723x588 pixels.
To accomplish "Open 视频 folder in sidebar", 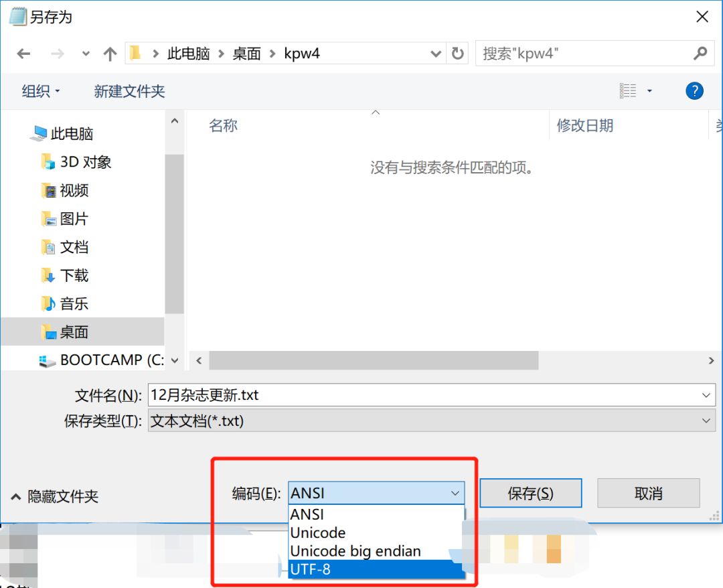I will 64,190.
